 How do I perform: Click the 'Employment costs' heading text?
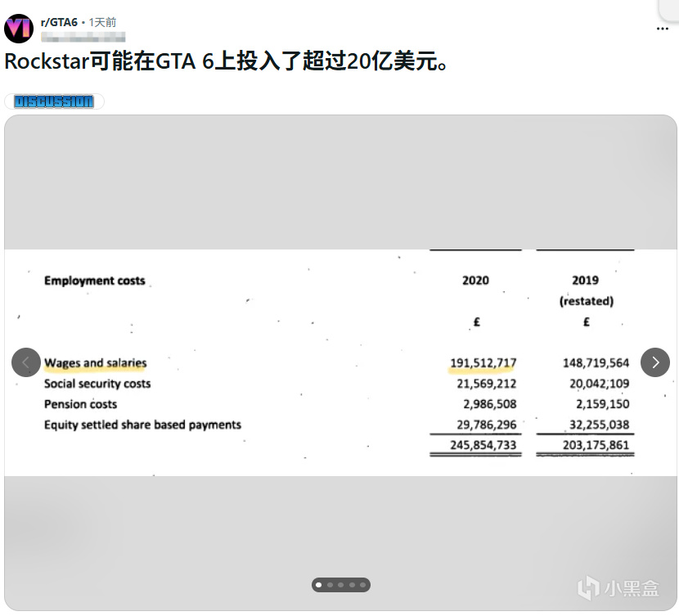pos(94,281)
